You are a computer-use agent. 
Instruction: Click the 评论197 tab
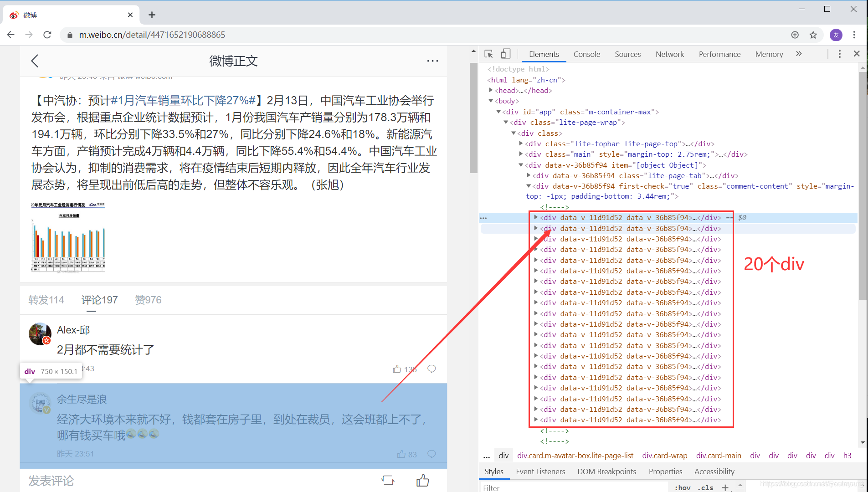coord(99,300)
